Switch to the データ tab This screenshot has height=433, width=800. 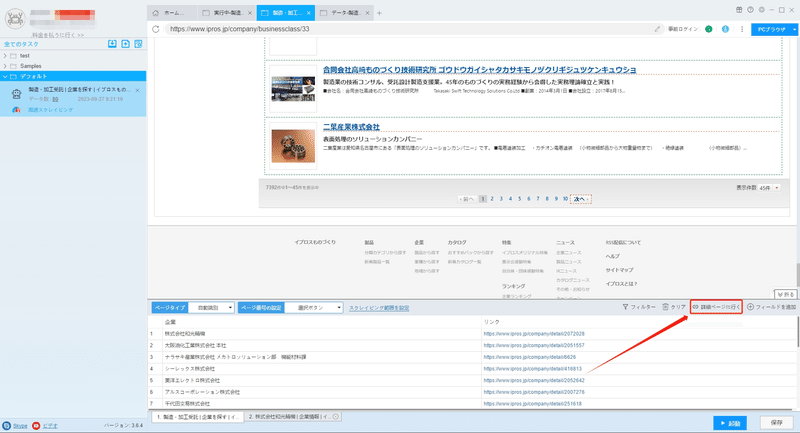pyautogui.click(x=345, y=13)
